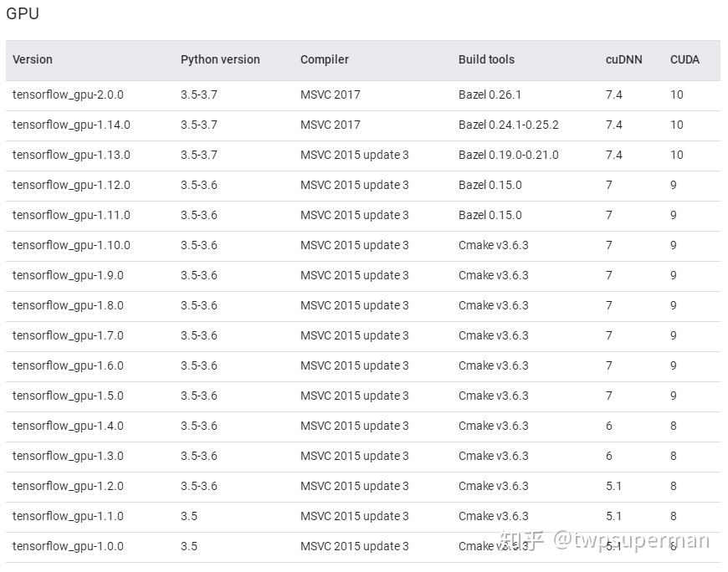This screenshot has width=728, height=572.
Task: Click CUDA 10 in tensorflow_gpu-2.0.0 row
Action: (x=676, y=94)
